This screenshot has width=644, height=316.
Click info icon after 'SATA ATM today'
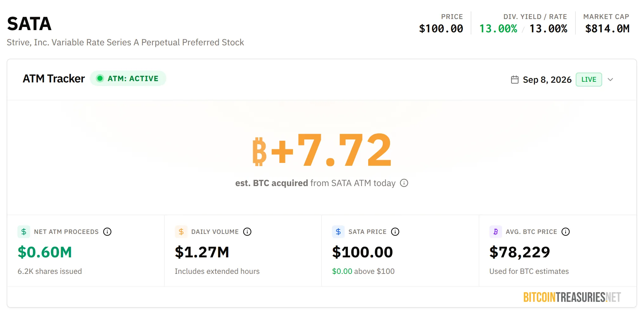pos(404,183)
